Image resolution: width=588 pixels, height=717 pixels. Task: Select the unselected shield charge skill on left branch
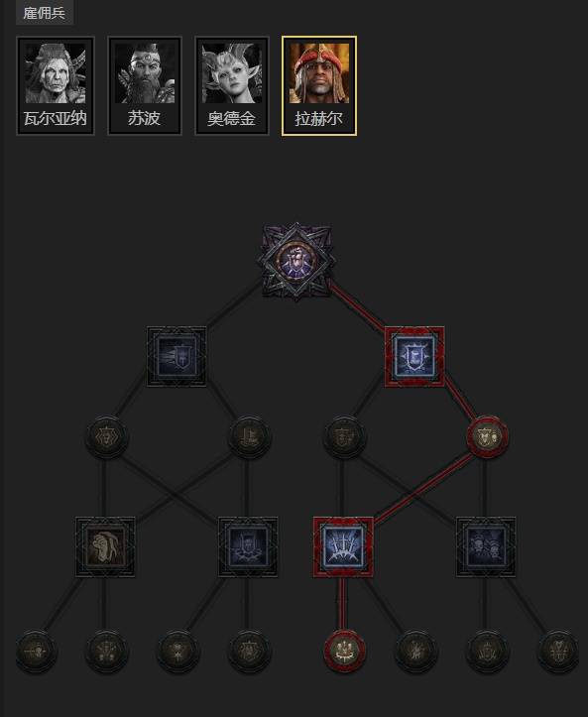(176, 357)
